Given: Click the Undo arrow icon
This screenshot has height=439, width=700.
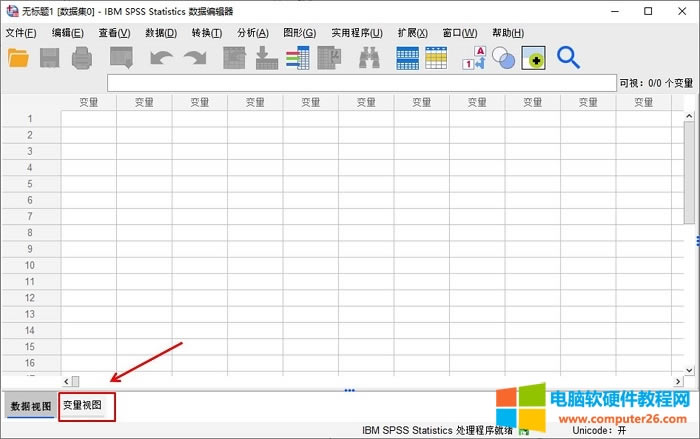Looking at the screenshot, I should click(x=161, y=58).
